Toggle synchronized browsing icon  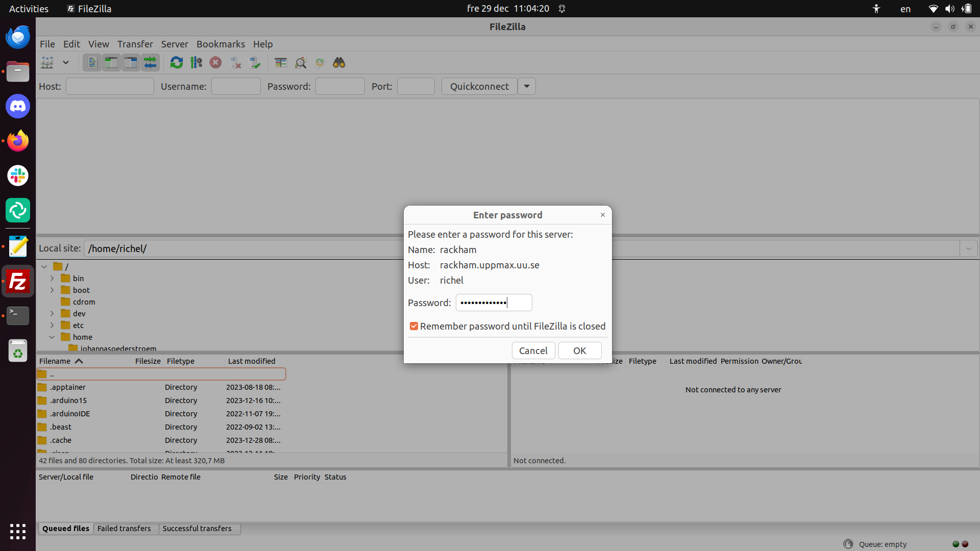tap(320, 63)
